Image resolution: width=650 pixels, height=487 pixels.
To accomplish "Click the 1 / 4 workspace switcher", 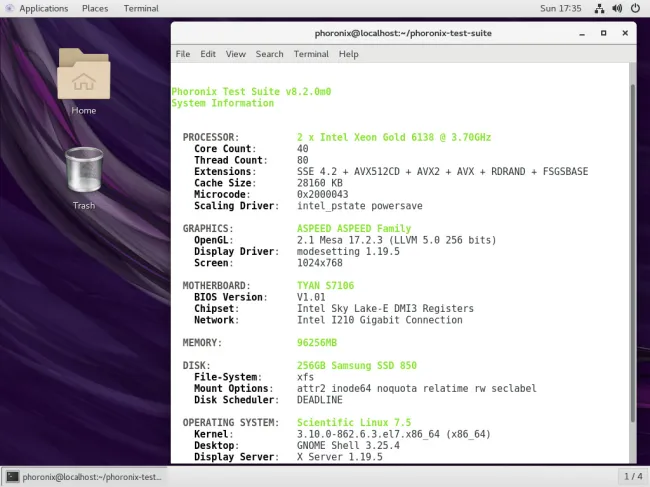I will click(x=632, y=477).
